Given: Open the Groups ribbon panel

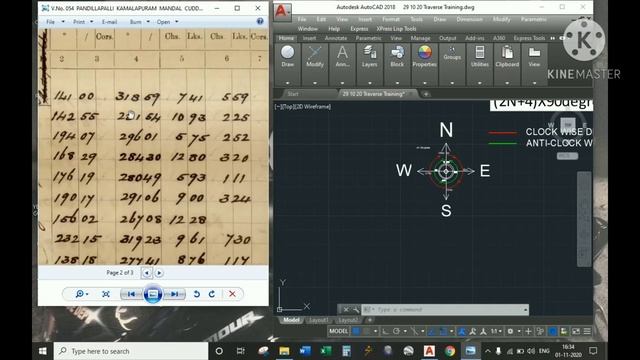Looking at the screenshot, I should click(452, 54).
